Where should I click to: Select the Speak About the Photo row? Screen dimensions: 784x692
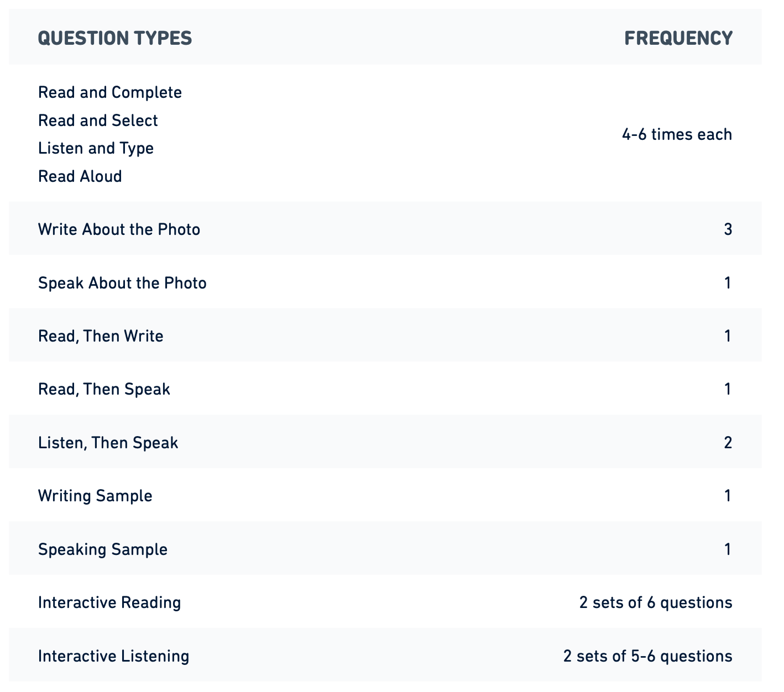[x=385, y=282]
